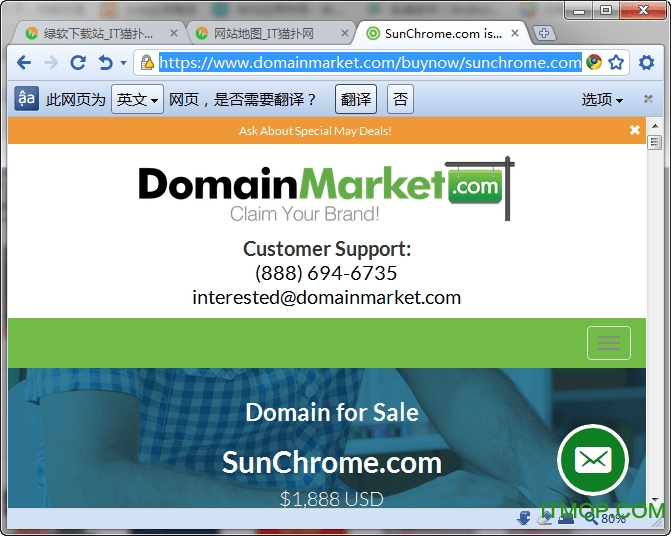Click the vertical scrollbar thumb
The height and width of the screenshot is (536, 671).
click(655, 142)
